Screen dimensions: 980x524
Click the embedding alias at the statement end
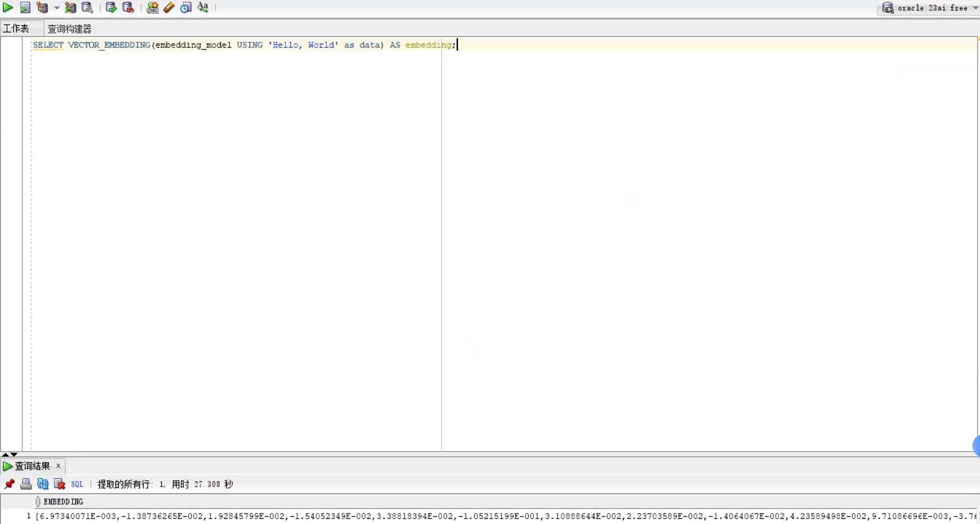pos(428,45)
